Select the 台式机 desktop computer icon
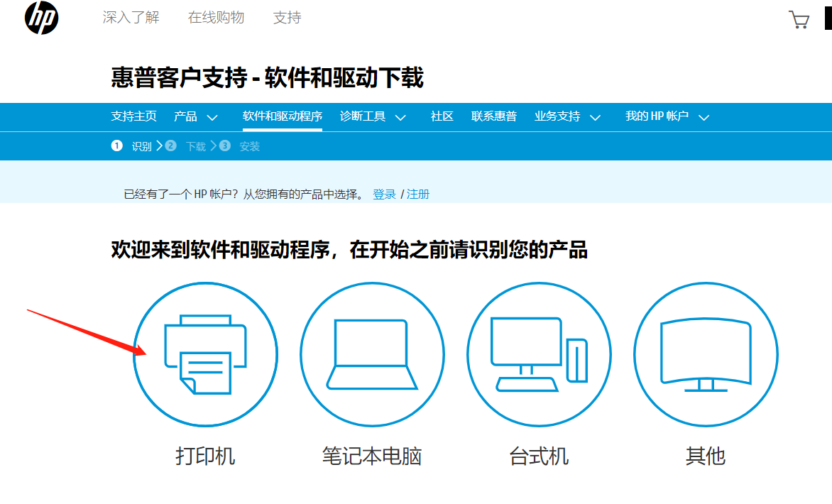The height and width of the screenshot is (504, 832). click(x=538, y=354)
